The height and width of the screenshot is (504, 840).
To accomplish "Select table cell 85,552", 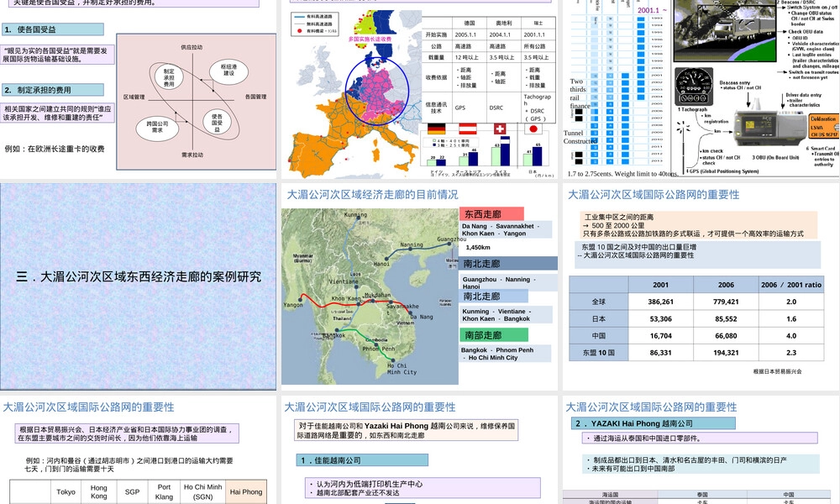I will click(x=726, y=318).
